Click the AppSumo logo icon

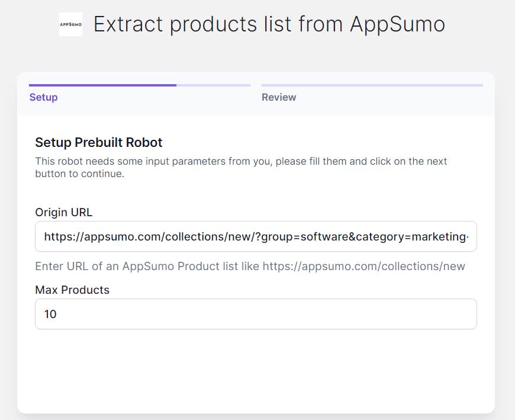click(x=70, y=24)
